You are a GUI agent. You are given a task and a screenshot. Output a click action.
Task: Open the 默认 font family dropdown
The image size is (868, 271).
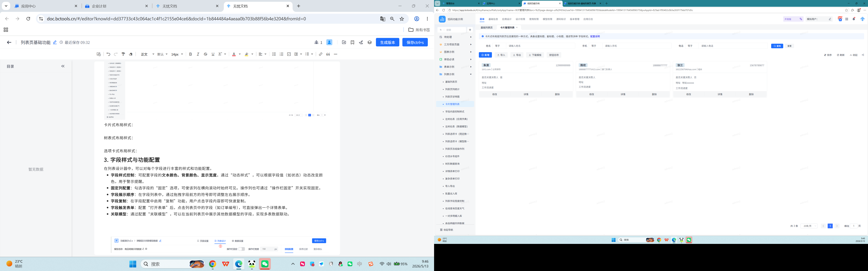(162, 54)
